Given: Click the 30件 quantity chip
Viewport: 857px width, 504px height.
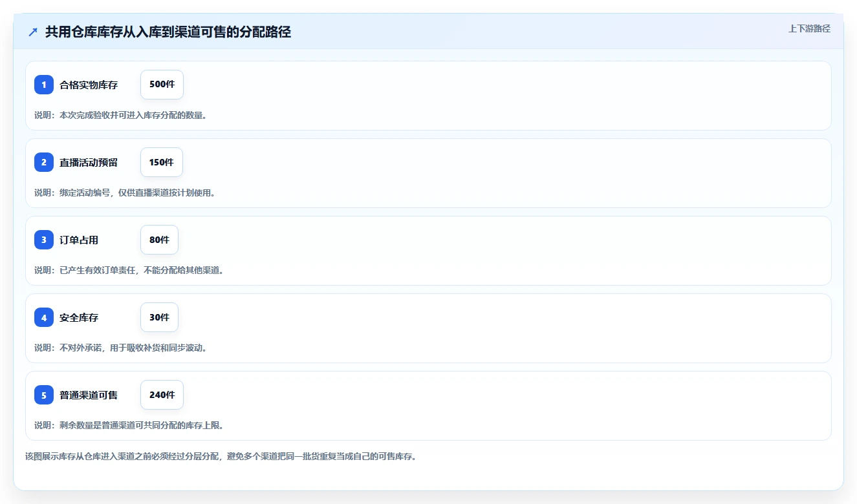Looking at the screenshot, I should coord(159,317).
